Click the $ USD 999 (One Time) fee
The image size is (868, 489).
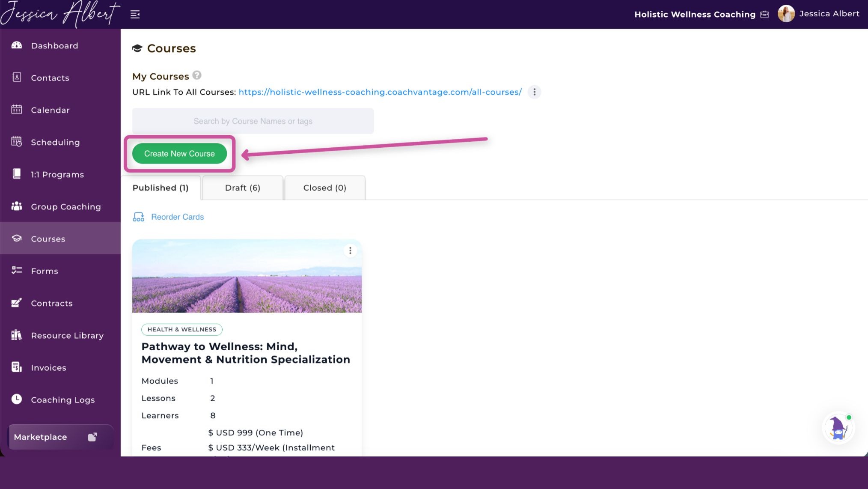(x=256, y=432)
